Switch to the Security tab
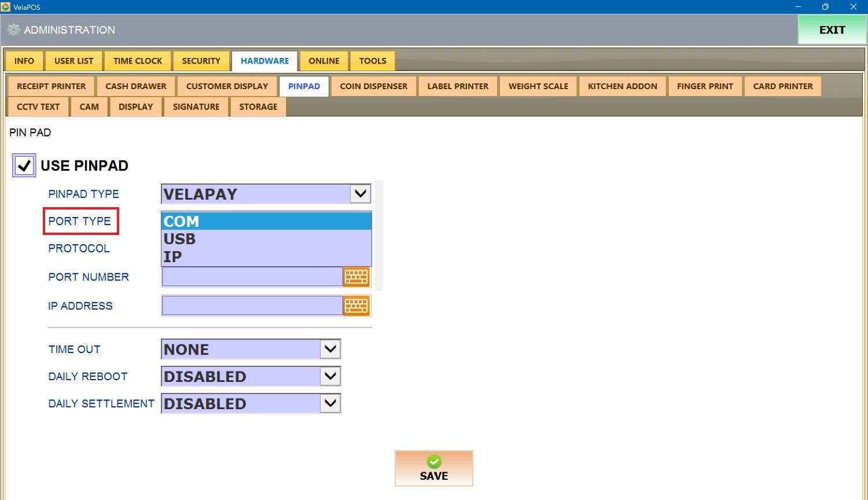This screenshot has width=868, height=500. click(201, 61)
